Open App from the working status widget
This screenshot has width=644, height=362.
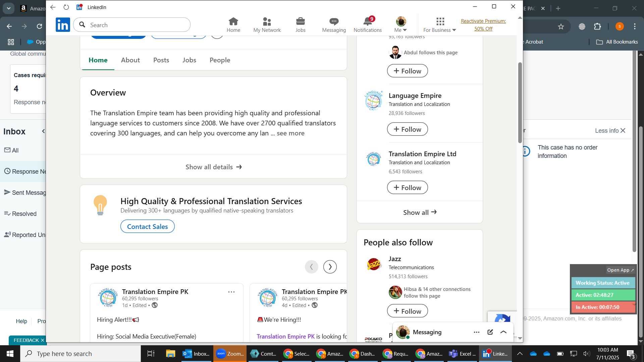(x=620, y=270)
